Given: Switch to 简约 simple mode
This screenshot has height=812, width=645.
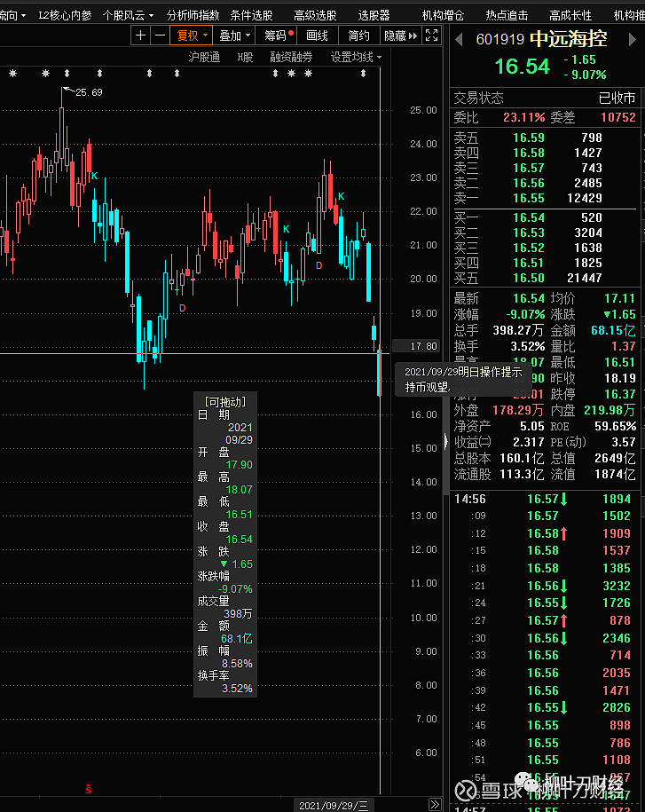Looking at the screenshot, I should point(358,35).
